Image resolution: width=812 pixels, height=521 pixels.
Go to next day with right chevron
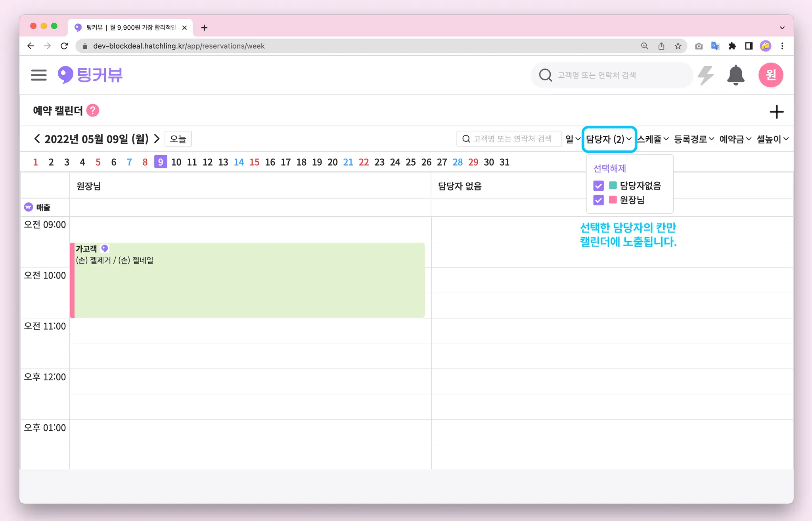[x=157, y=139]
